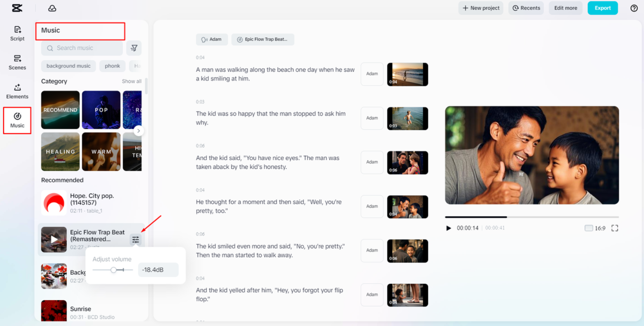Select the POP music category
Image resolution: width=644 pixels, height=326 pixels.
101,110
